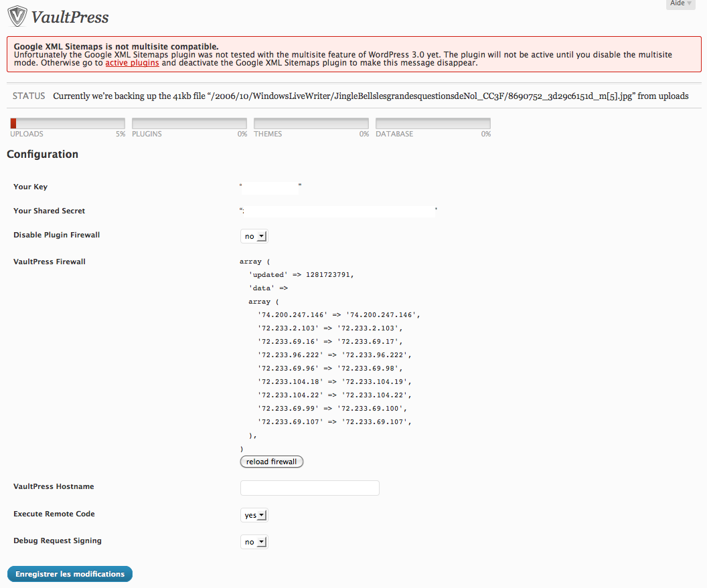Viewport: 707px width, 588px height.
Task: Click the Database progress bar
Action: coord(433,123)
